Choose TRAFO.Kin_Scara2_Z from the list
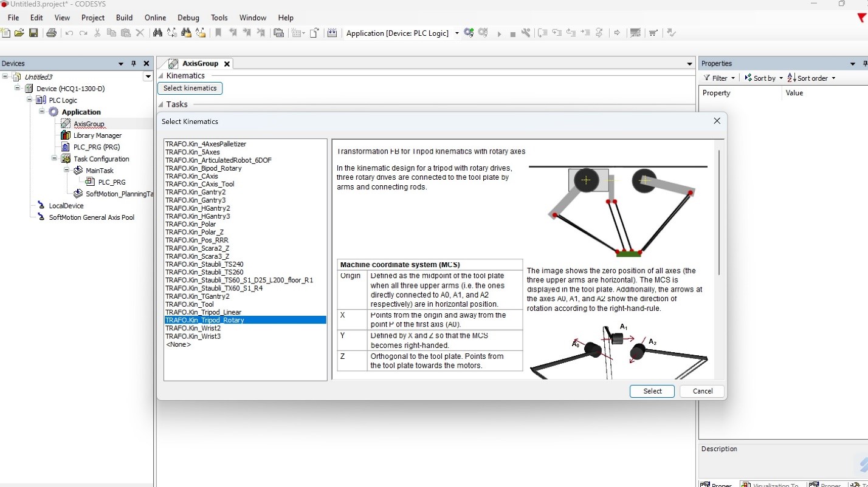The height and width of the screenshot is (487, 868). 197,248
